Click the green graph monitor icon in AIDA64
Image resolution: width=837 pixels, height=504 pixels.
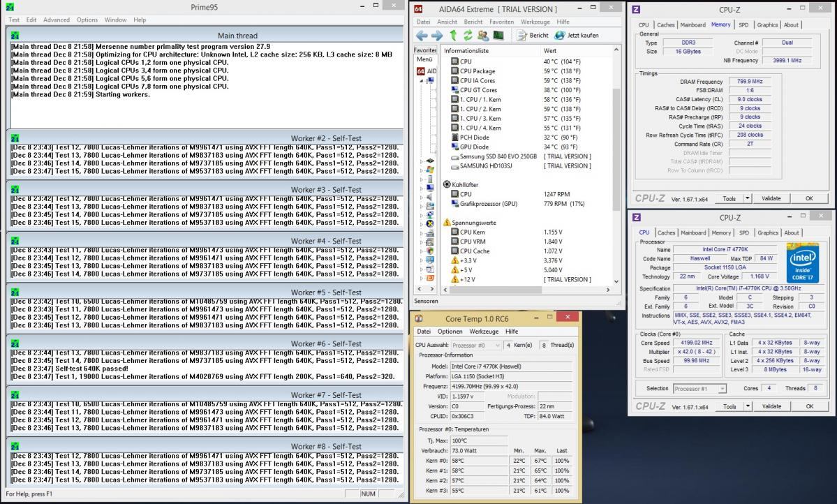click(x=498, y=35)
